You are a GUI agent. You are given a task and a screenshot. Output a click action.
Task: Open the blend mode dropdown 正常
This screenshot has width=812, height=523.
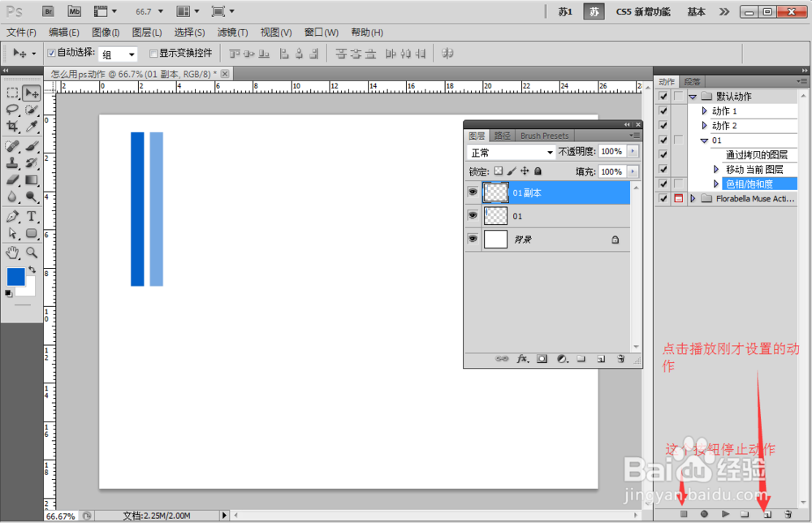tap(511, 152)
